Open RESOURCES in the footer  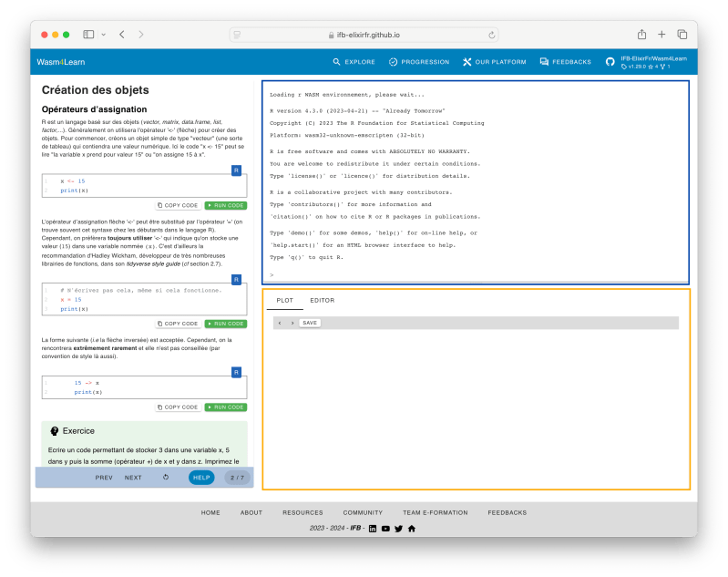[x=302, y=513]
